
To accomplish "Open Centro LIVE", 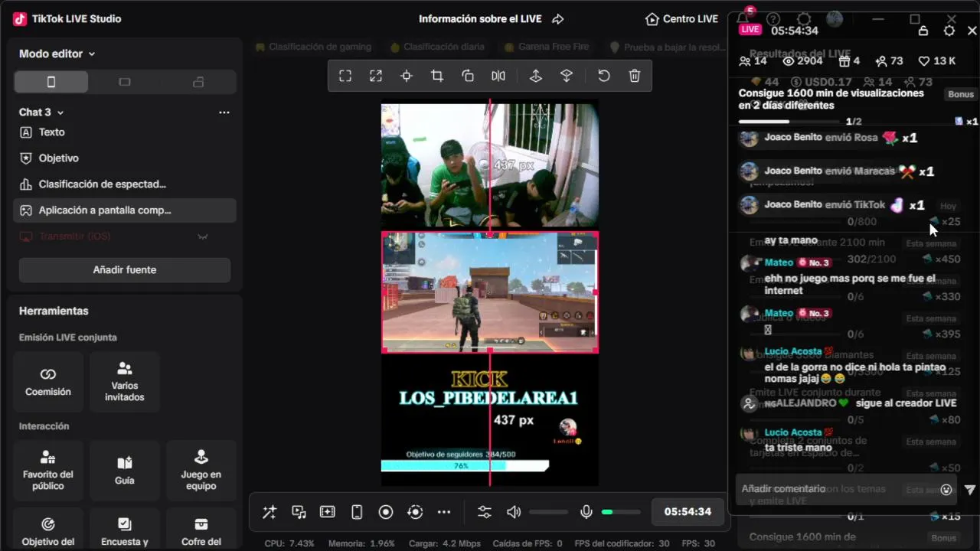I will click(x=681, y=18).
